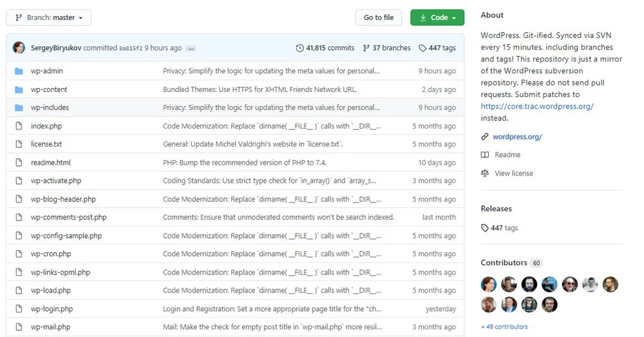Open the unmoderated comments commit message
644x337 pixels.
pos(278,217)
